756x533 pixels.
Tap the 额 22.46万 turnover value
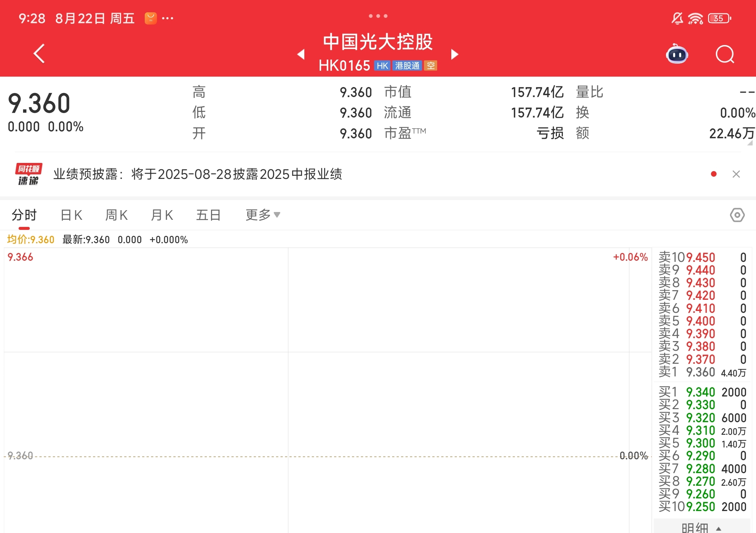[731, 133]
